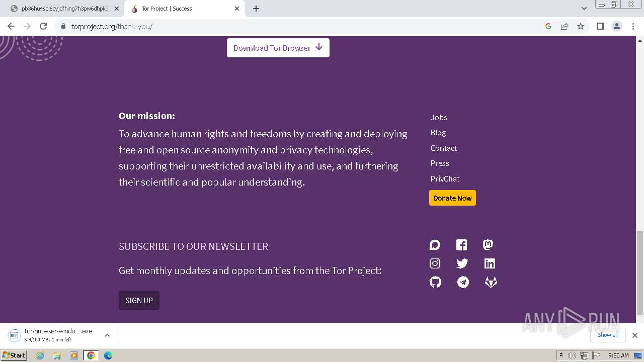Click the address bar URL field
Viewport: 644px width, 362px height.
pos(302,26)
